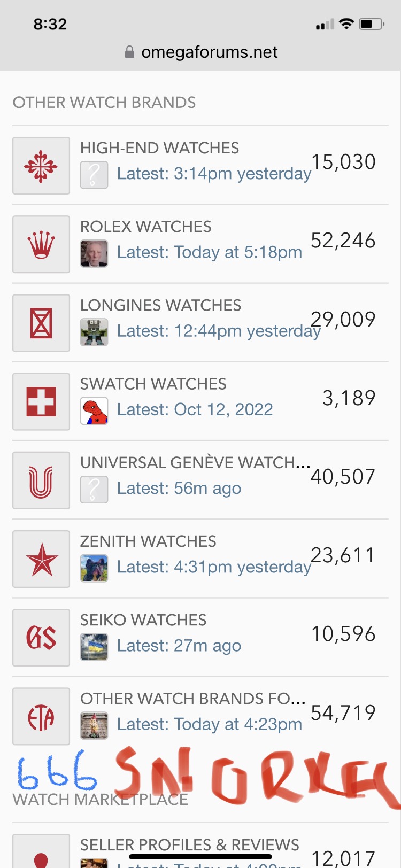Tap the Rolex latest poster avatar
401x868 pixels.
point(94,253)
